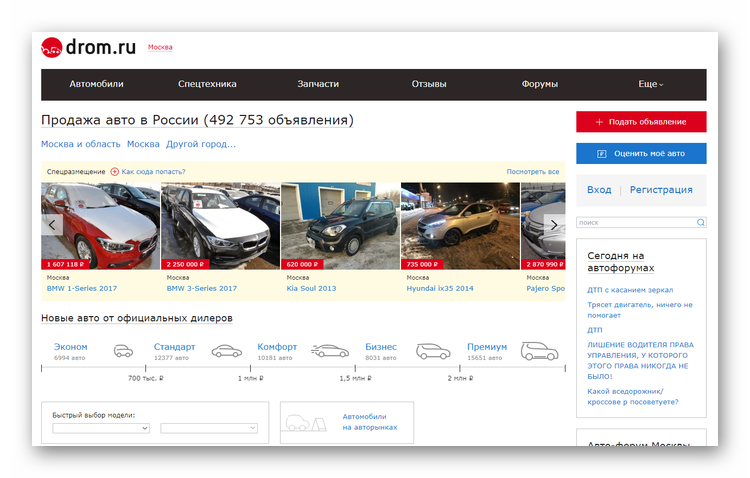Viewport: 750px width, 478px height.
Task: Open the Как сюда попасть? link
Action: (153, 172)
